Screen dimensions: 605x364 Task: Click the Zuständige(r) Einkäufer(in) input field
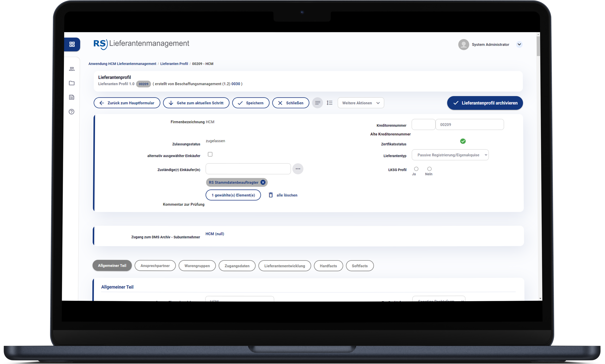(248, 169)
